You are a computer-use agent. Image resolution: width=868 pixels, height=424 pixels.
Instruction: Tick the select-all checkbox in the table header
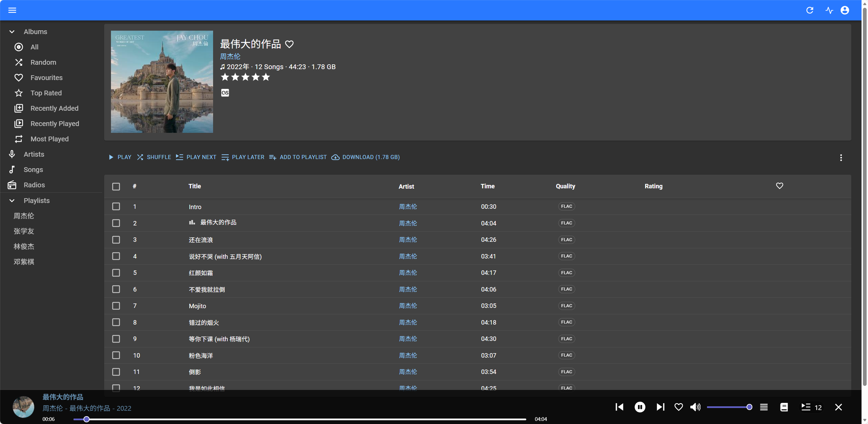[x=116, y=186]
